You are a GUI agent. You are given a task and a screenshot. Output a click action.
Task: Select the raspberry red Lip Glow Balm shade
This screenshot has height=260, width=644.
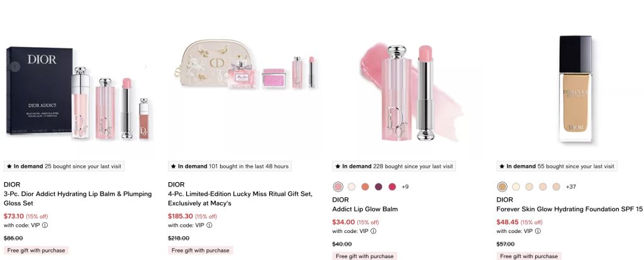click(x=392, y=187)
